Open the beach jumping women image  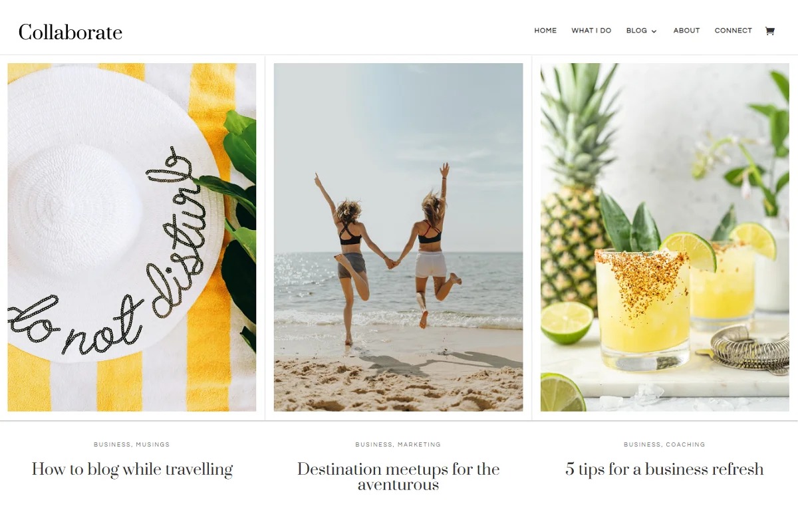(398, 237)
